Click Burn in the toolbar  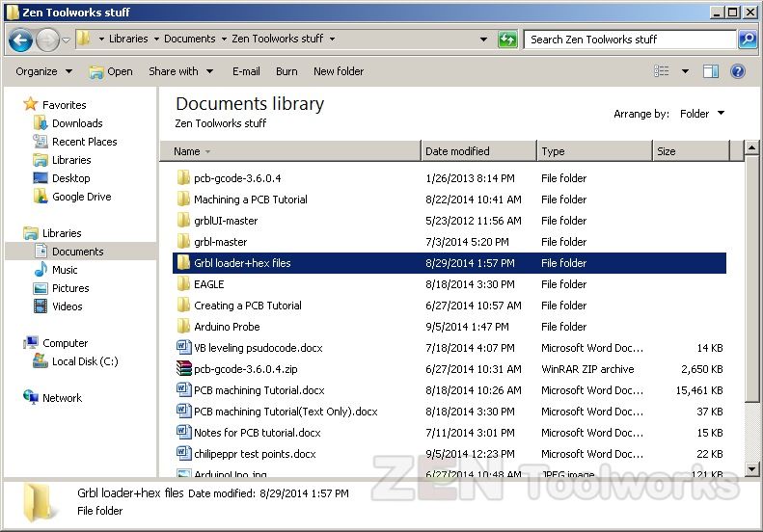pyautogui.click(x=286, y=71)
